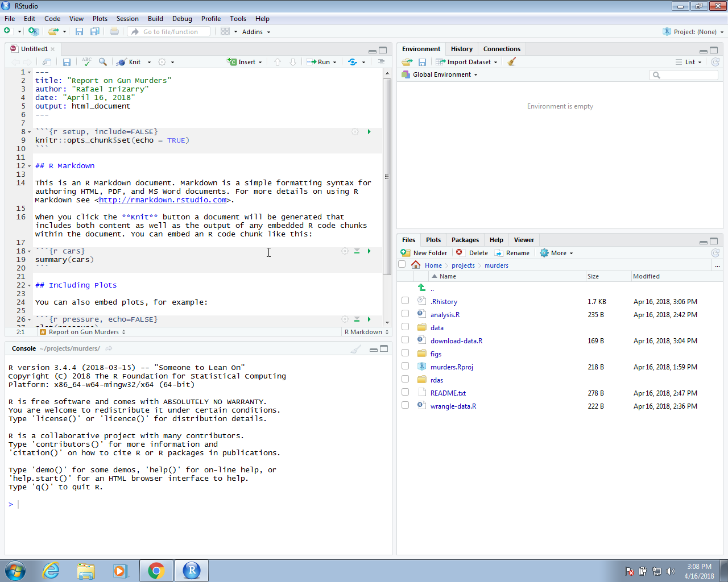This screenshot has height=582, width=728.
Task: Go to previous chunk with the up arrow
Action: click(278, 62)
